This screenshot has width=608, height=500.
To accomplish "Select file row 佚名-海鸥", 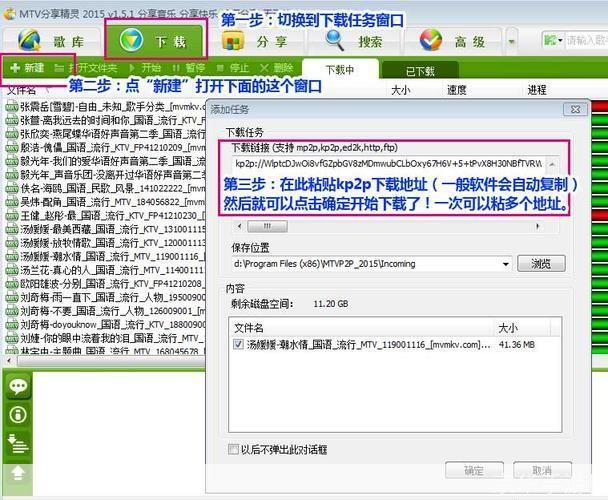I will (105, 188).
